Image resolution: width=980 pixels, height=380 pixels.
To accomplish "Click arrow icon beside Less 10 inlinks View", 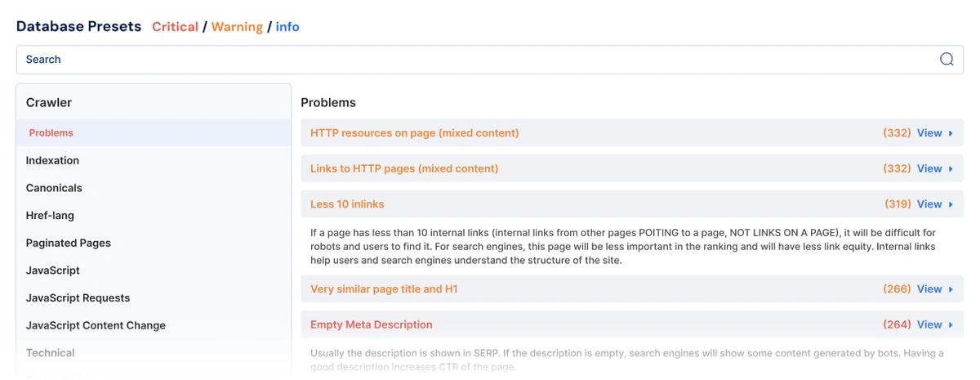I will [951, 204].
